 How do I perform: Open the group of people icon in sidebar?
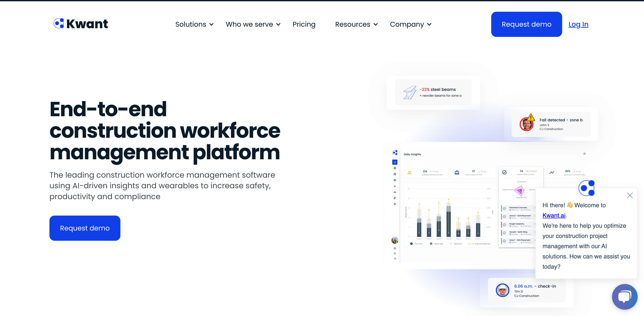coord(395,192)
